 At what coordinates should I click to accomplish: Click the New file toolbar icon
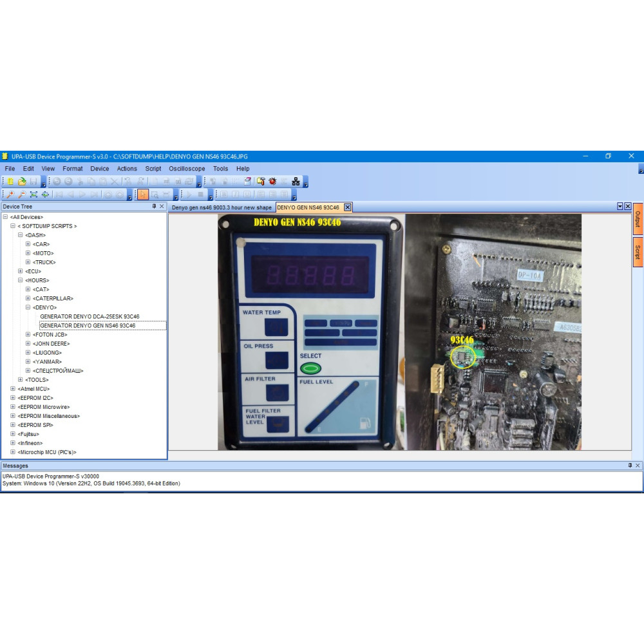[x=10, y=181]
